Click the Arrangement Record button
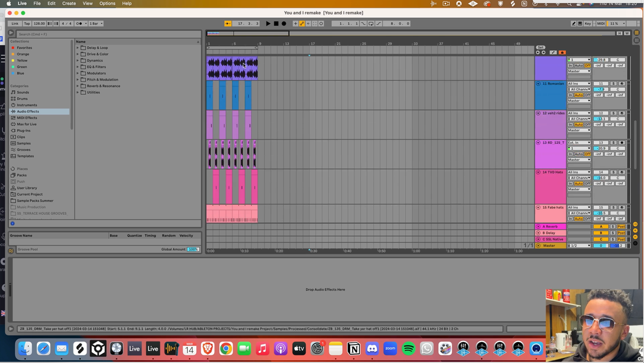Image resolution: width=644 pixels, height=363 pixels. click(284, 24)
